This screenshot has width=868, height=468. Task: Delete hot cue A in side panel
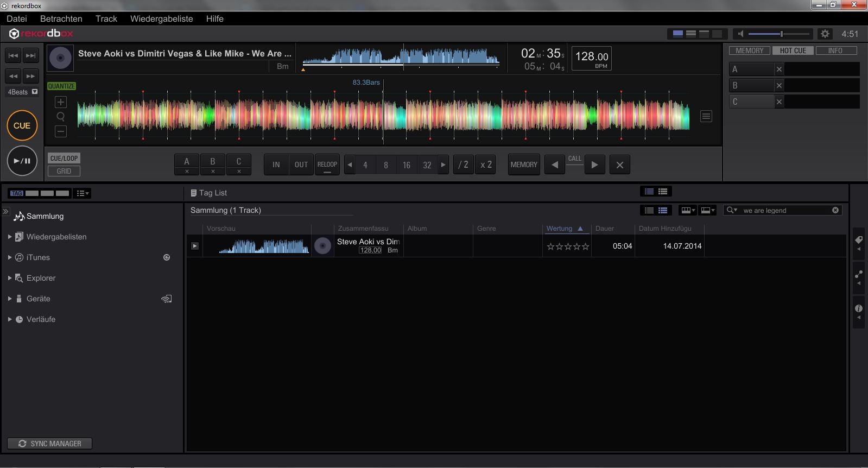pyautogui.click(x=779, y=69)
